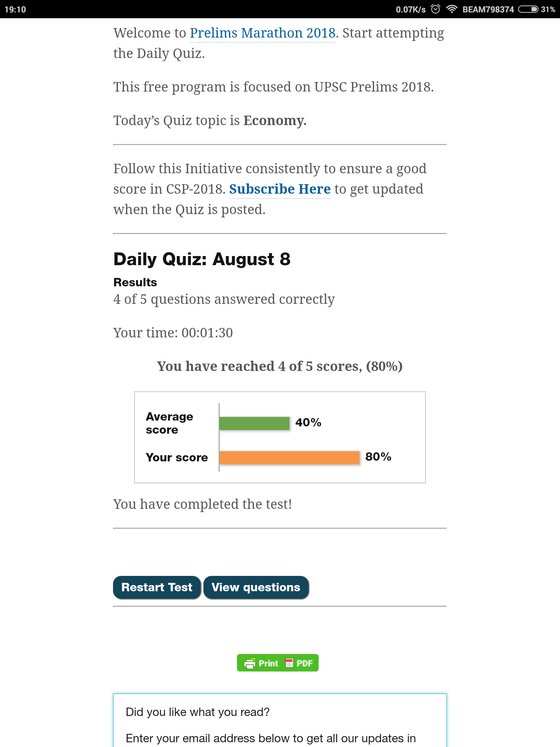The image size is (560, 747).
Task: Tap the 19:10 clock in status bar
Action: [15, 9]
